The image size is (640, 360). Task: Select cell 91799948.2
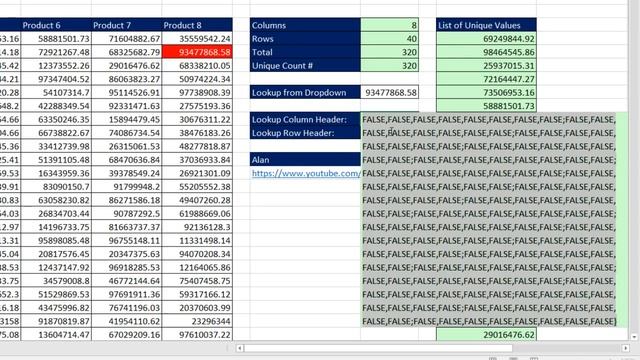point(127,187)
